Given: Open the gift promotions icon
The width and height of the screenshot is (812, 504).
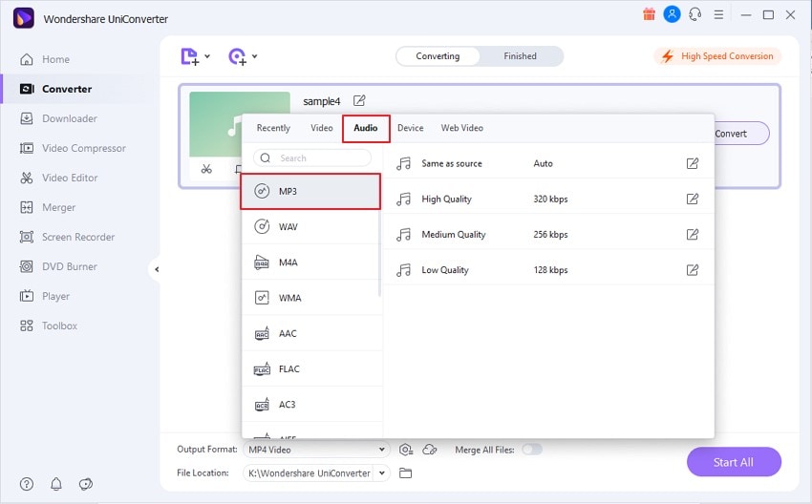Looking at the screenshot, I should (x=649, y=14).
